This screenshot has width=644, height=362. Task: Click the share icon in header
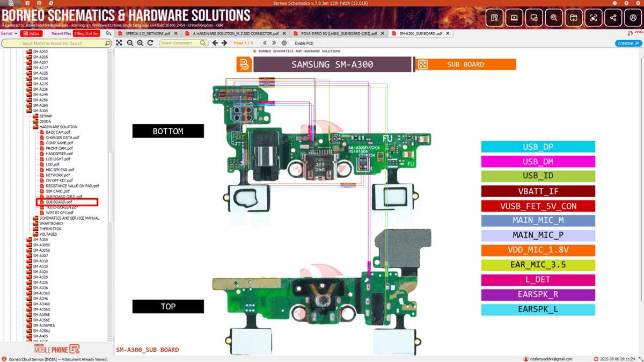[x=613, y=18]
